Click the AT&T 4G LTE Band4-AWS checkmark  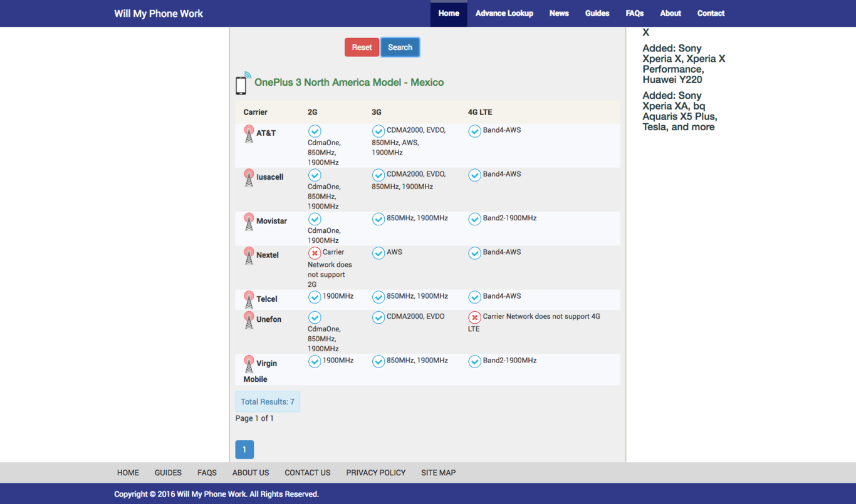coord(474,131)
